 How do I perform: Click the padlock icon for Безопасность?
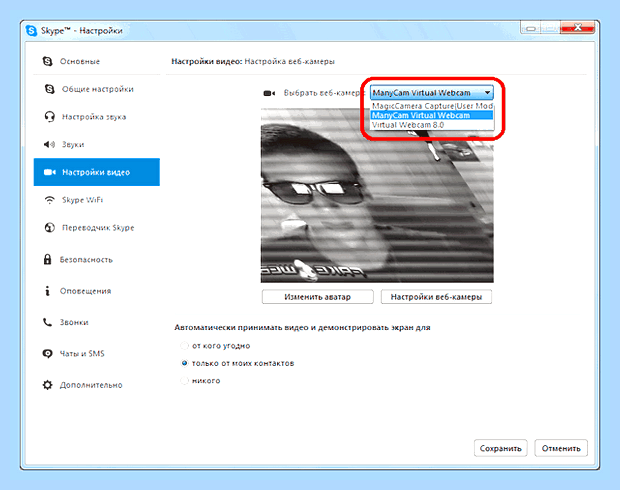(47, 259)
